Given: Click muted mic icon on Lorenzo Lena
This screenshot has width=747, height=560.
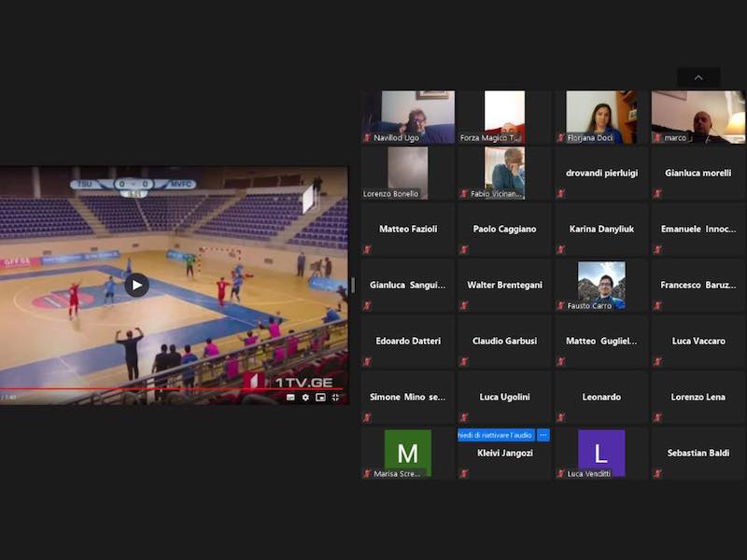Looking at the screenshot, I should [658, 417].
